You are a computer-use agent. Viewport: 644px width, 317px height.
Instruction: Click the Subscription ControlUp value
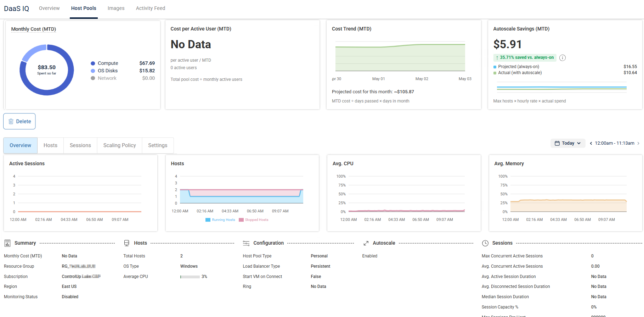tap(81, 277)
